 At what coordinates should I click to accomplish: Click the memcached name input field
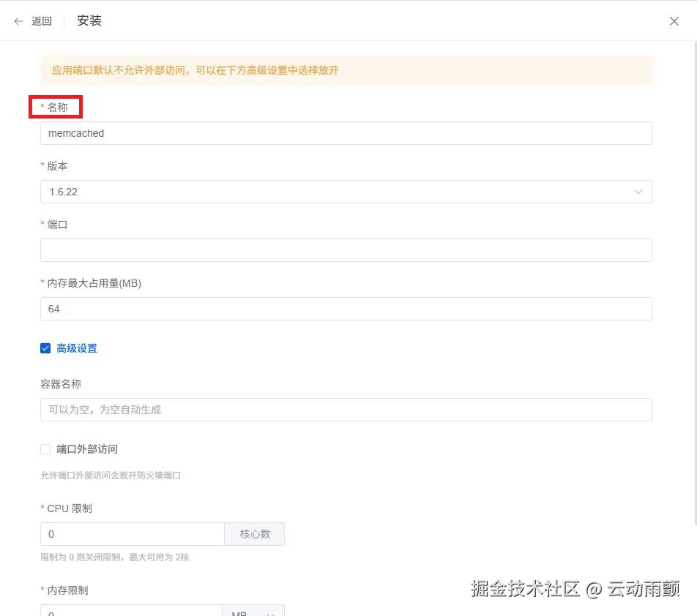pos(346,133)
